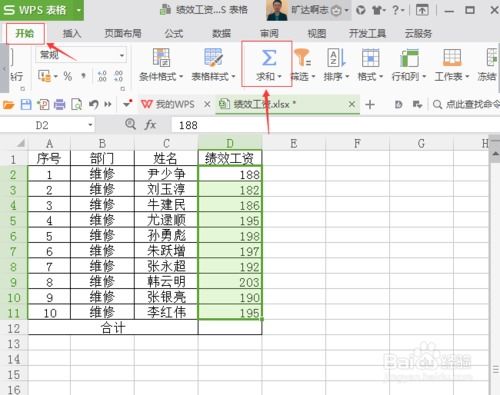The height and width of the screenshot is (395, 500).
Task: Undo the last action with the arrow icon
Action: pyautogui.click(x=94, y=105)
